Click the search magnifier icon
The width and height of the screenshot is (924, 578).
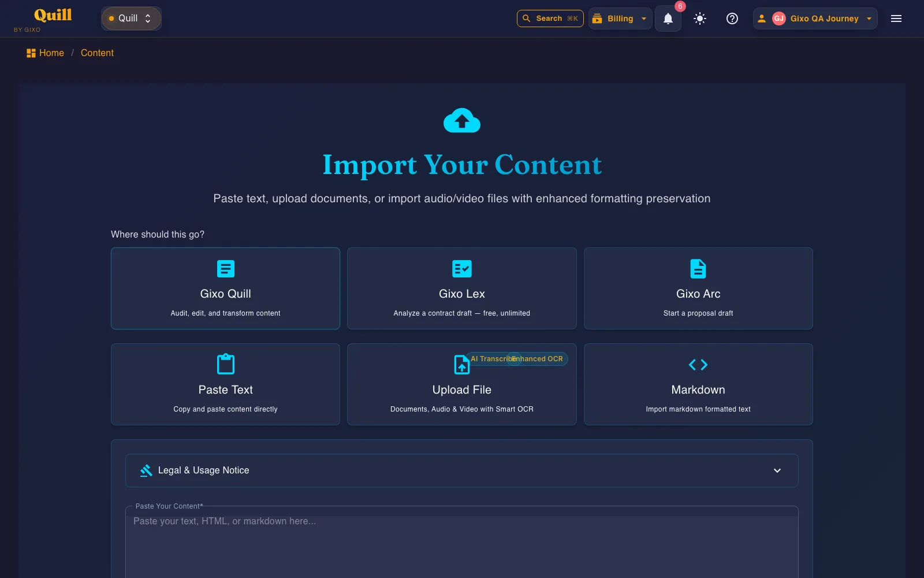[527, 18]
